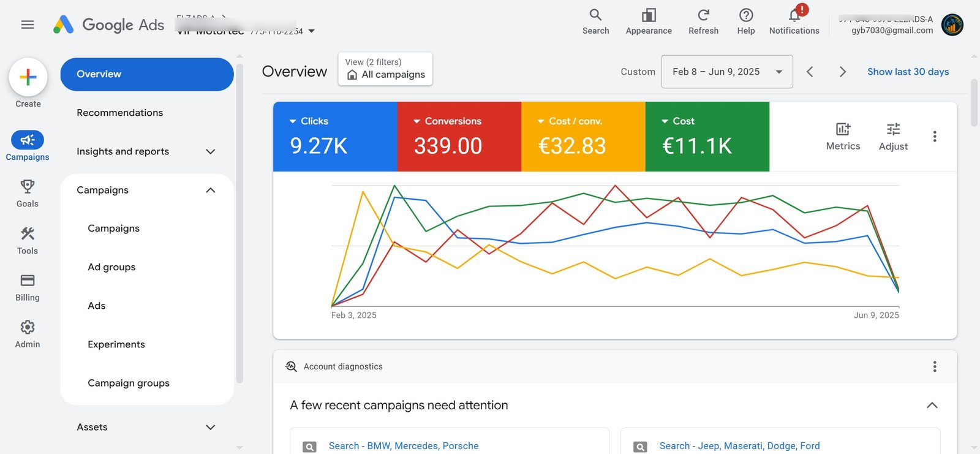Image resolution: width=980 pixels, height=454 pixels.
Task: Open Account diagnostics three-dot menu
Action: [935, 366]
